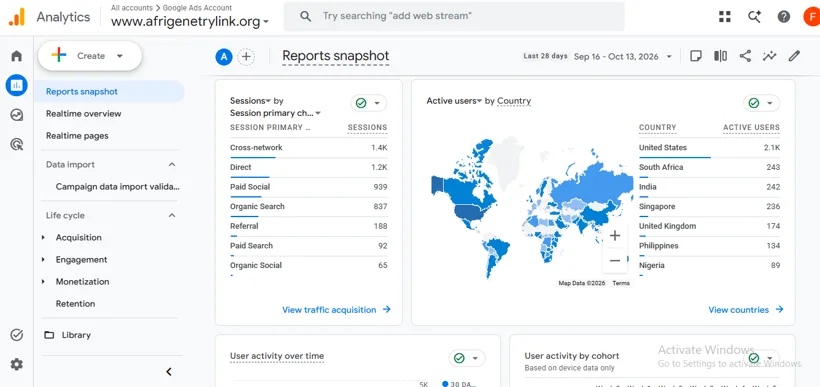The width and height of the screenshot is (820, 387).
Task: Zoom out on the map
Action: pos(615,260)
